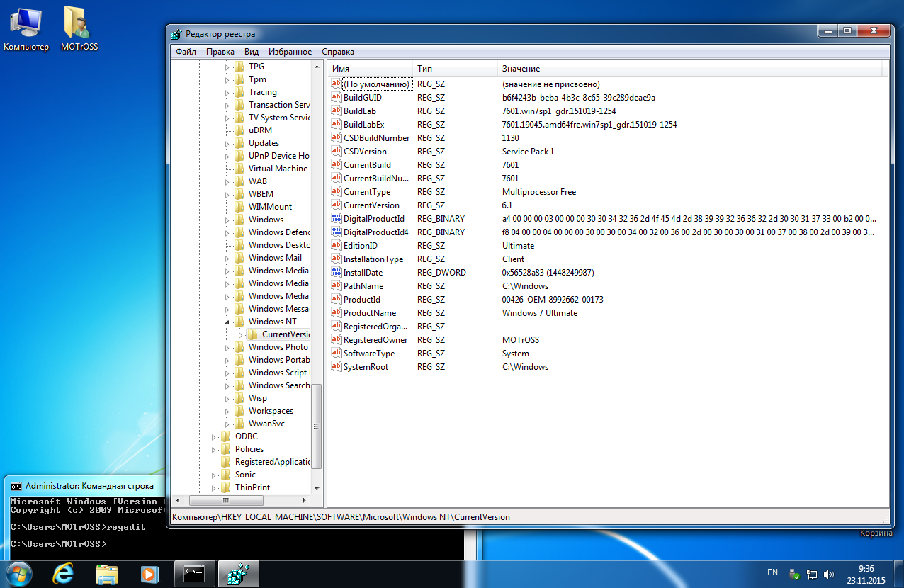This screenshot has width=904, height=588.
Task: Open Windows Explorer from the taskbar
Action: point(106,573)
